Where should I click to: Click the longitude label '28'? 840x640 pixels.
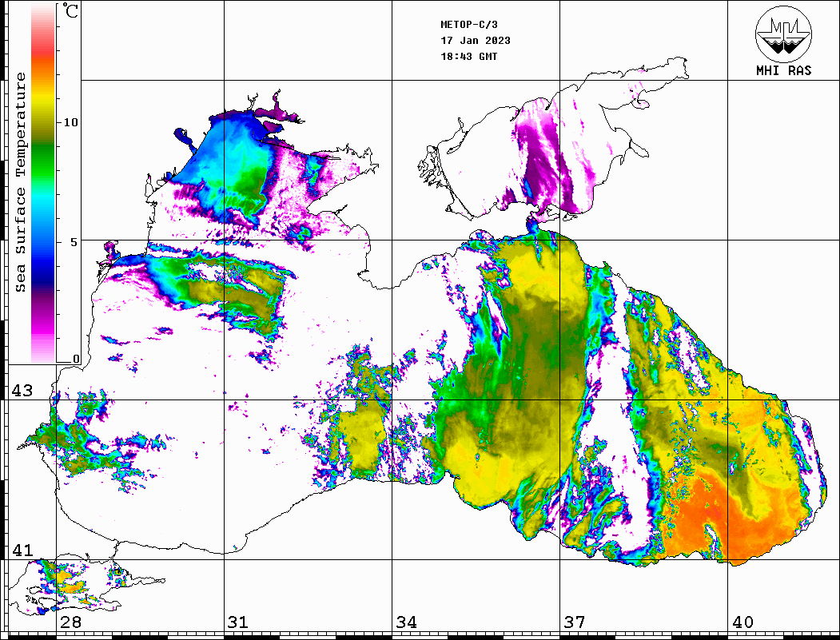coord(70,622)
